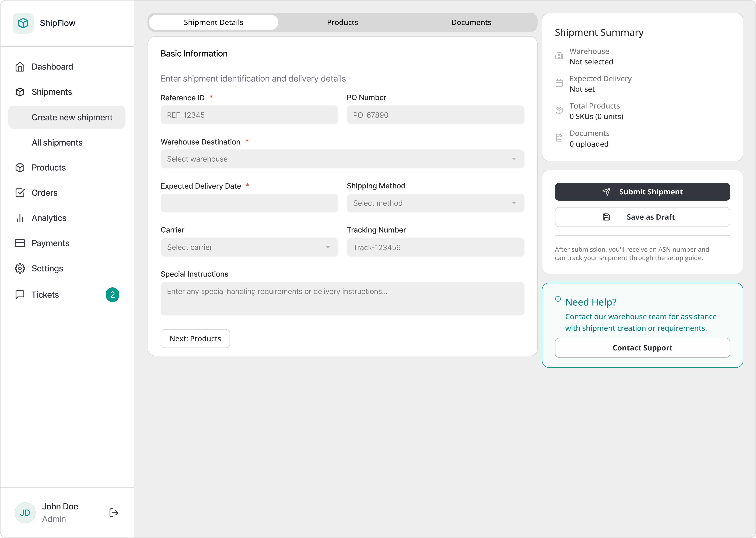Click the Need Help info icon

pos(558,299)
